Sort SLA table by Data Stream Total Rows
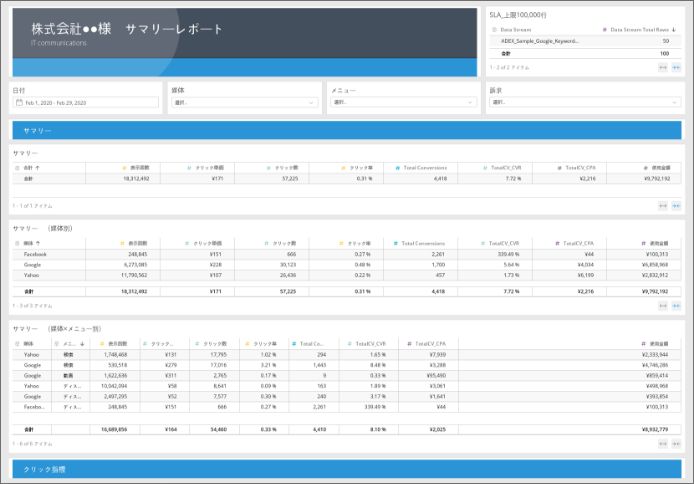This screenshot has width=694, height=484. click(639, 30)
